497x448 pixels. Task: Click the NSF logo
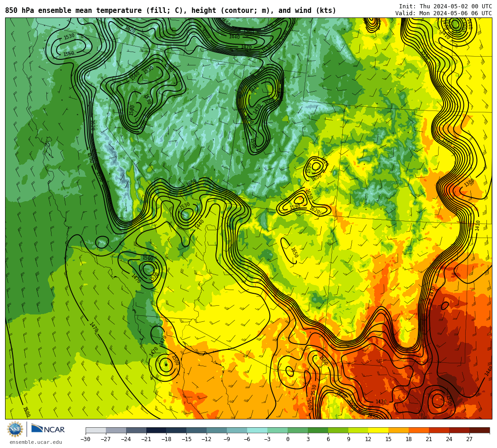tap(15, 429)
